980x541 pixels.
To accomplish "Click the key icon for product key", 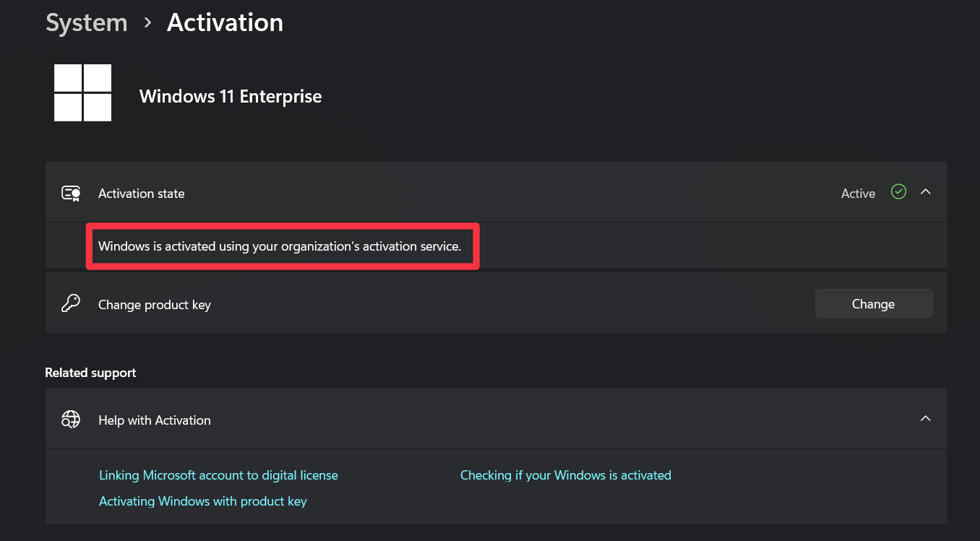I will pos(71,304).
